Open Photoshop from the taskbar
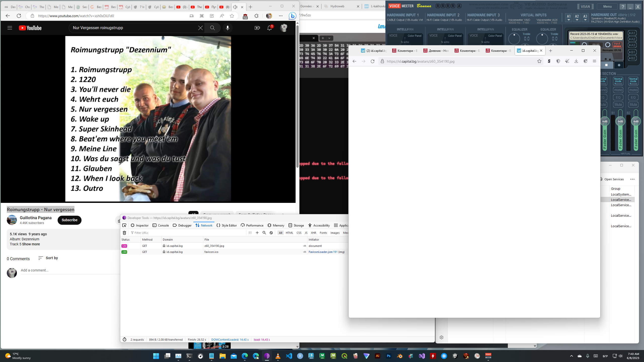Image resolution: width=644 pixels, height=362 pixels. tap(389, 356)
